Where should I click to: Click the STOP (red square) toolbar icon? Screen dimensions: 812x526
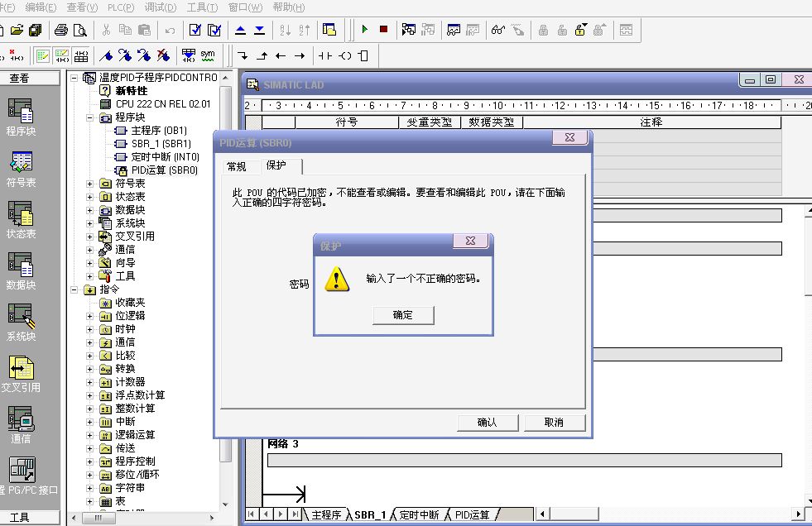383,30
